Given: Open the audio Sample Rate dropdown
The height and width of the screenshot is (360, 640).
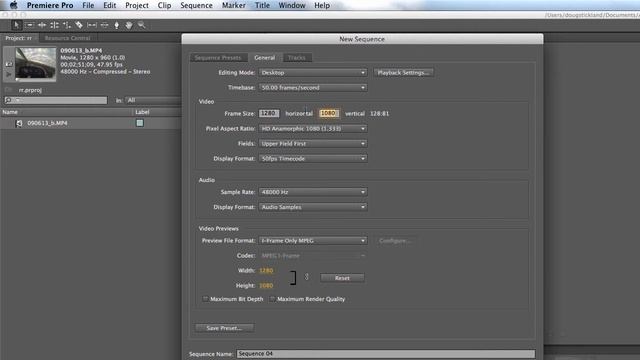Looking at the screenshot, I should 313,192.
